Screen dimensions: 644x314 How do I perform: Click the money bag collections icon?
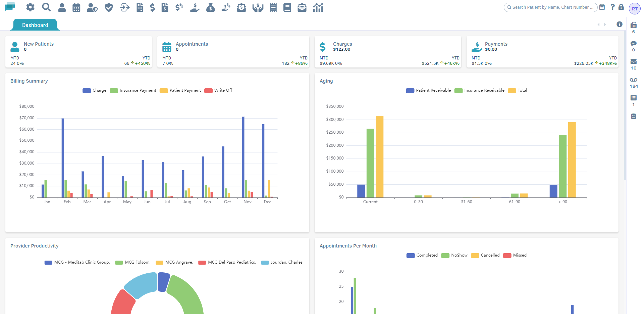click(211, 7)
